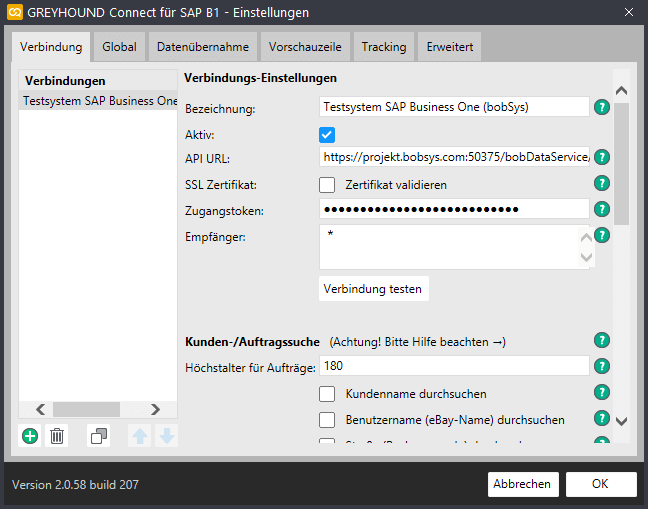
Task: Click the GREYHOUND Connect app icon
Action: click(15, 12)
